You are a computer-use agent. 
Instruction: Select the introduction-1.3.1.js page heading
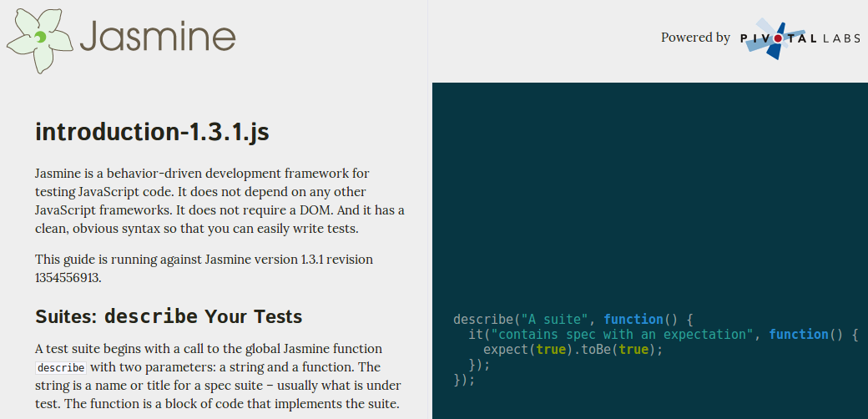[x=152, y=133]
